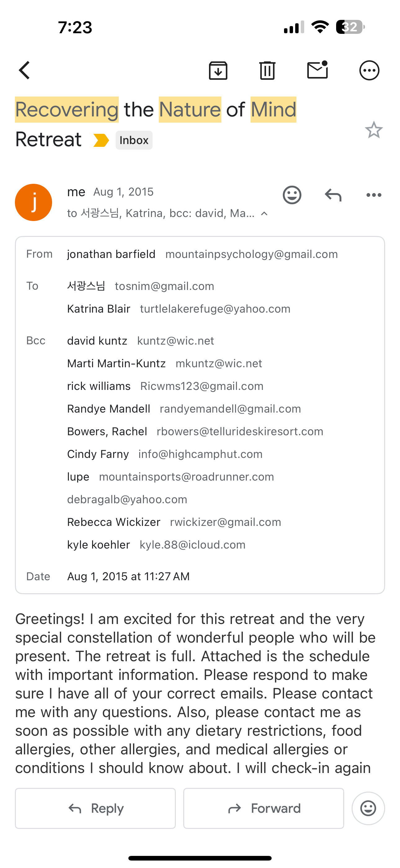Image resolution: width=400 pixels, height=868 pixels.
Task: Star the Recovering the Nature of Mind email
Action: point(374,130)
